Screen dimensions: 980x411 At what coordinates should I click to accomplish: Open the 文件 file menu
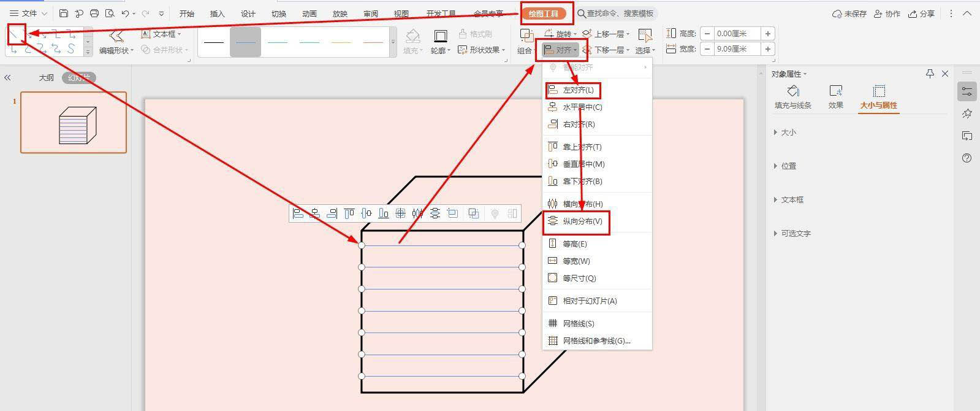28,13
